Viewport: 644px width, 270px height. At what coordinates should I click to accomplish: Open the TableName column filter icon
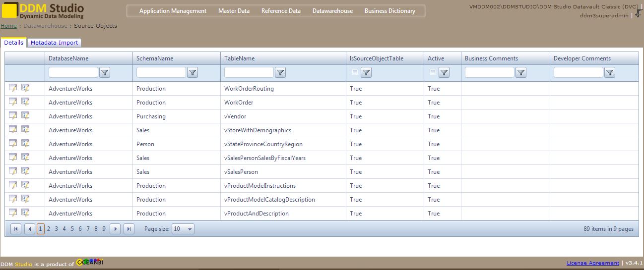tap(280, 73)
